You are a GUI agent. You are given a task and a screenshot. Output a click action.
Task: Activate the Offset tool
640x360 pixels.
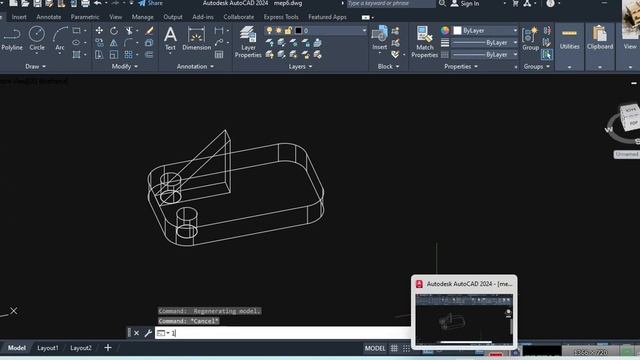[149, 54]
